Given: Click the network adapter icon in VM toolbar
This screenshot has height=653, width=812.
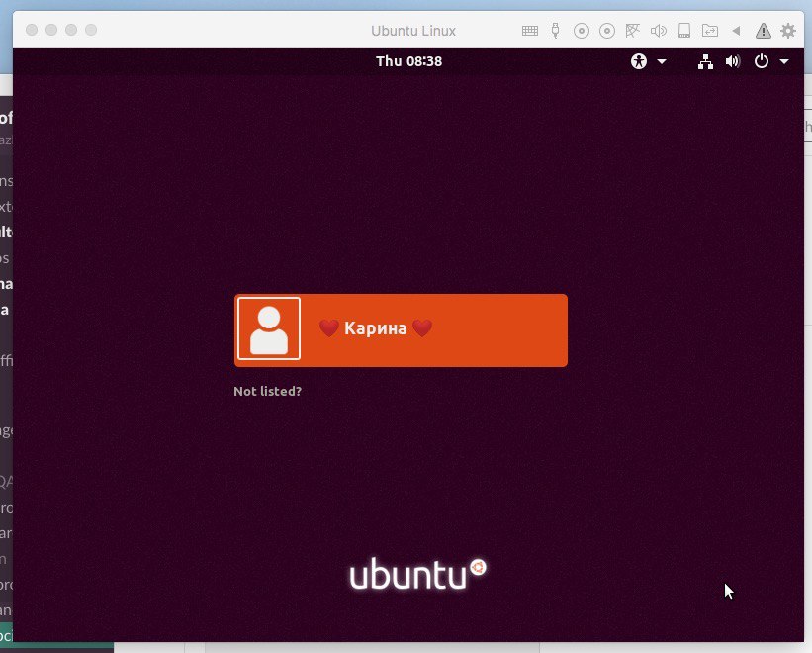Looking at the screenshot, I should point(632,31).
